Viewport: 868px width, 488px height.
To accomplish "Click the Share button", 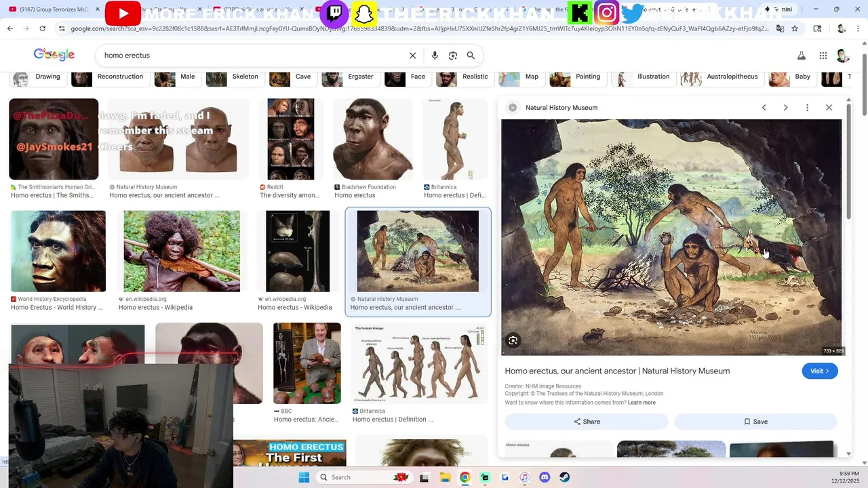I will tap(587, 422).
